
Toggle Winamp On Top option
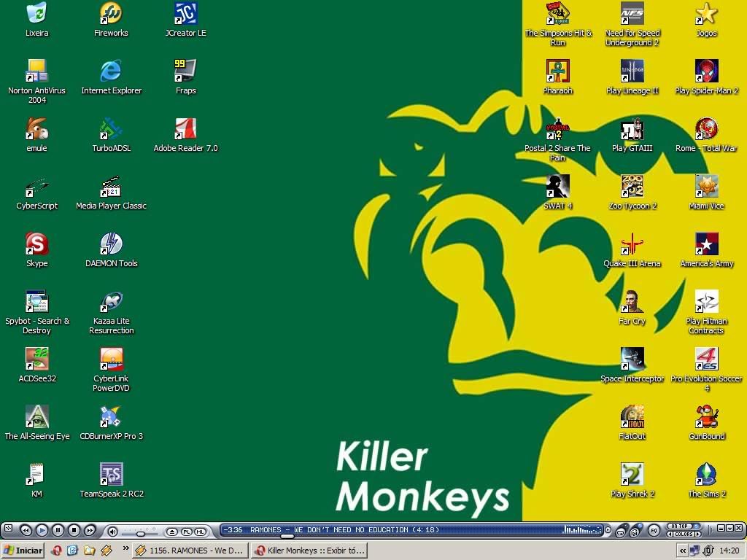(x=680, y=526)
